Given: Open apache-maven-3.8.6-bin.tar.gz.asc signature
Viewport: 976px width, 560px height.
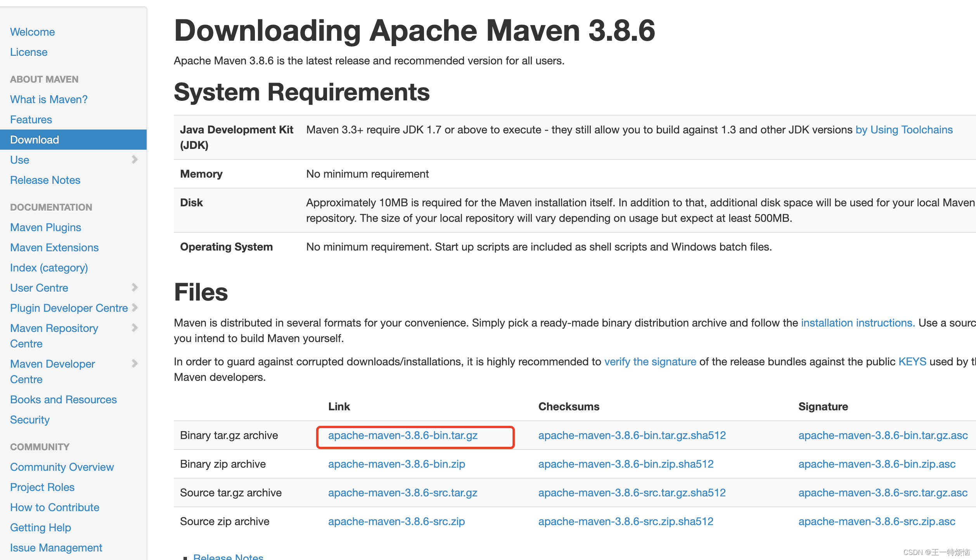Looking at the screenshot, I should [x=883, y=435].
